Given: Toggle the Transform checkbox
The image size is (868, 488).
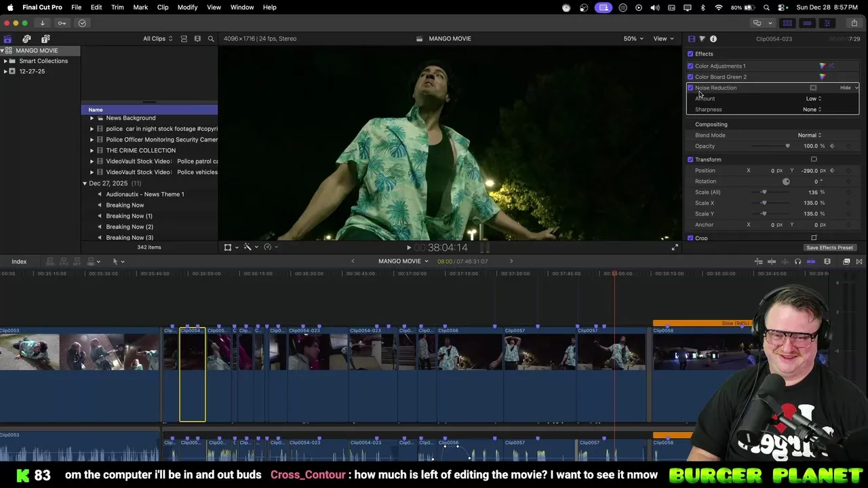Looking at the screenshot, I should [690, 159].
